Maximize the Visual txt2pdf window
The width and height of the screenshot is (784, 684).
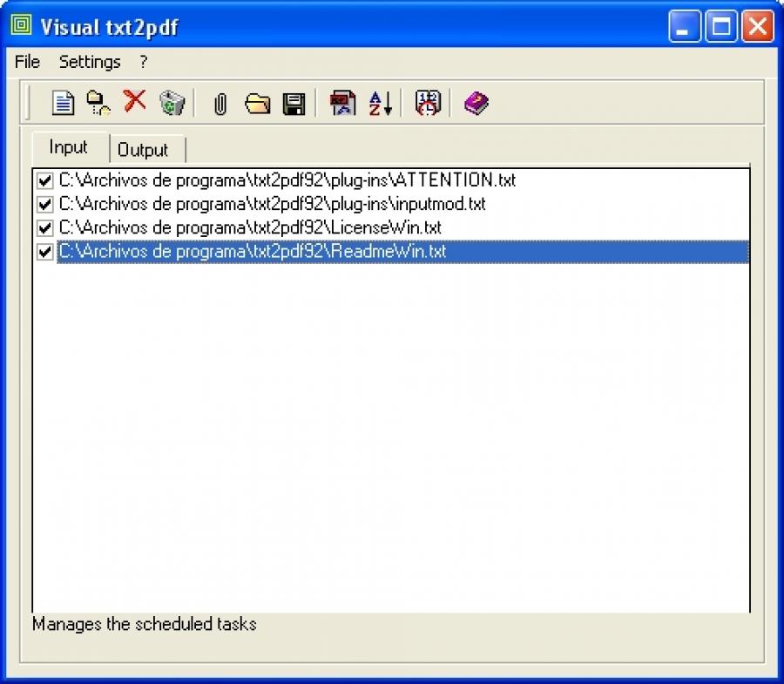tap(721, 25)
